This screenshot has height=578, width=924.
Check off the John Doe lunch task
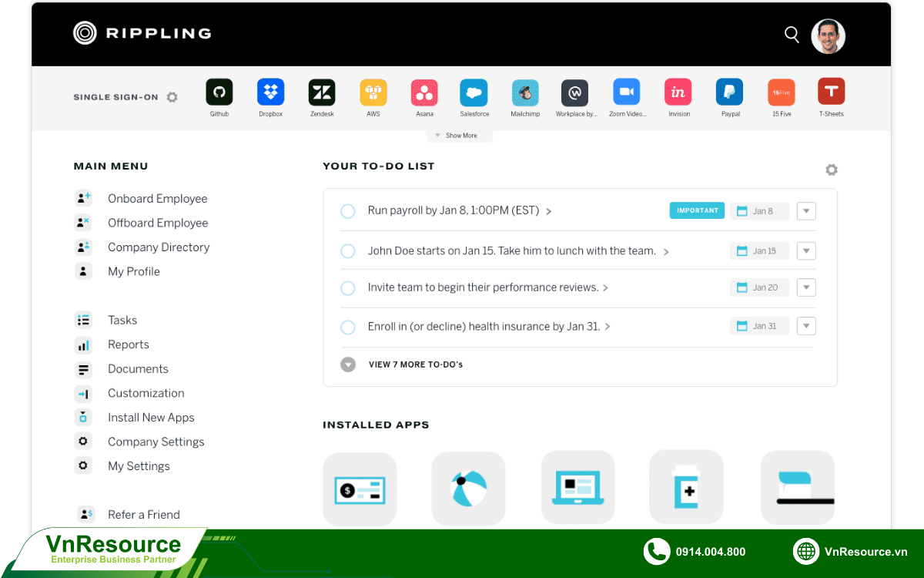[x=348, y=251]
